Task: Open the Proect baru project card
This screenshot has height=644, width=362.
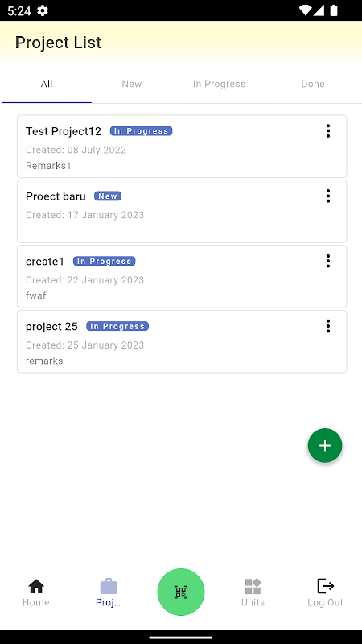Action: point(182,211)
